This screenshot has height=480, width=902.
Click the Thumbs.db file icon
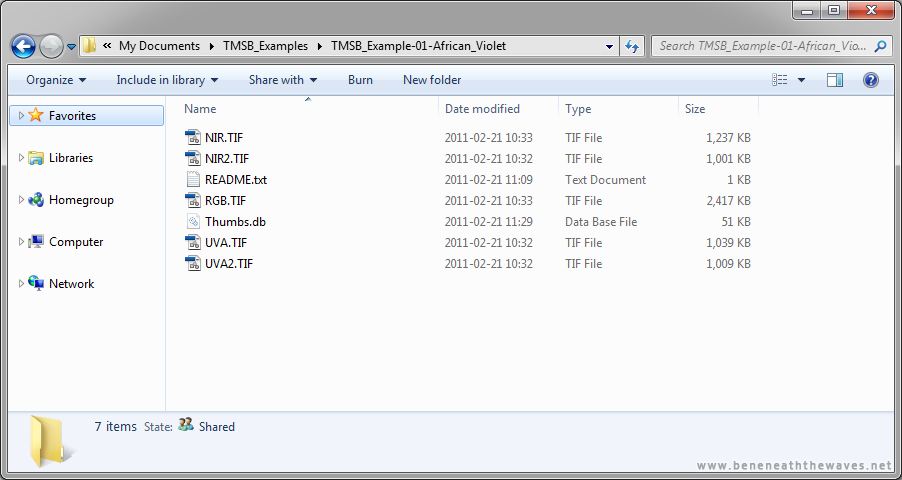point(192,222)
